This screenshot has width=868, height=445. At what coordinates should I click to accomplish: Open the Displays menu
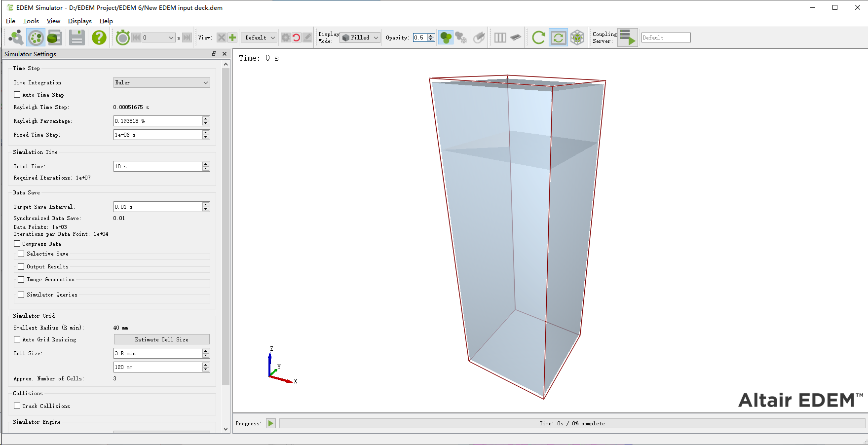(x=79, y=21)
